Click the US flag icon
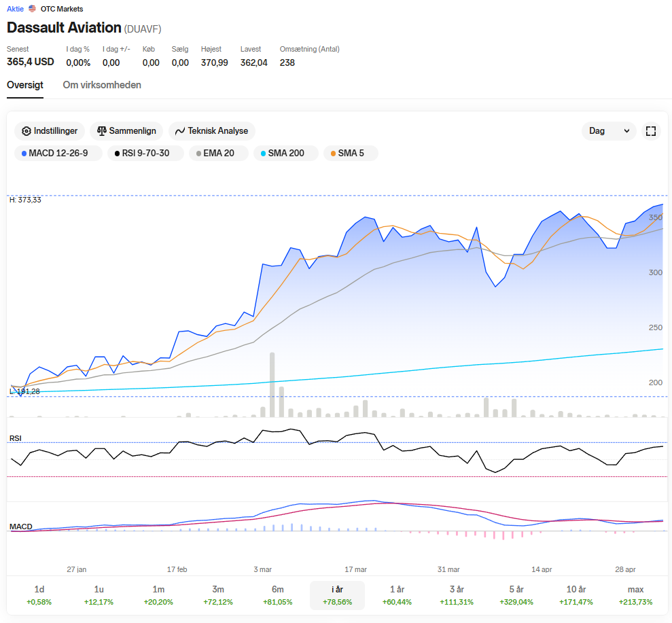The height and width of the screenshot is (623, 672). (x=32, y=9)
